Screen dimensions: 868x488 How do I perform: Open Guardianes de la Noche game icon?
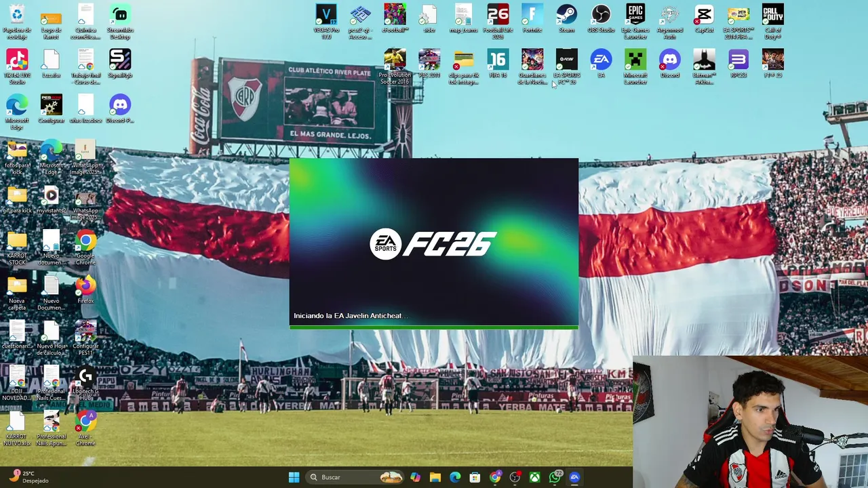[x=532, y=67]
